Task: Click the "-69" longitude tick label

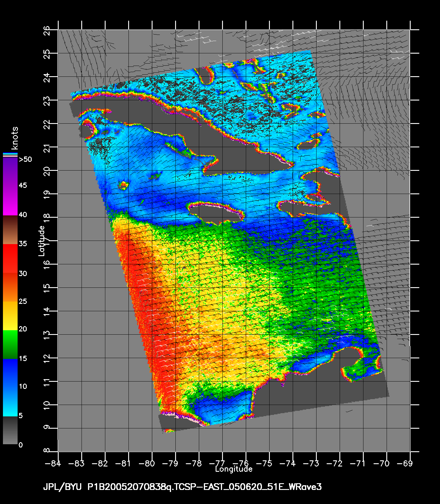Action: (405, 463)
